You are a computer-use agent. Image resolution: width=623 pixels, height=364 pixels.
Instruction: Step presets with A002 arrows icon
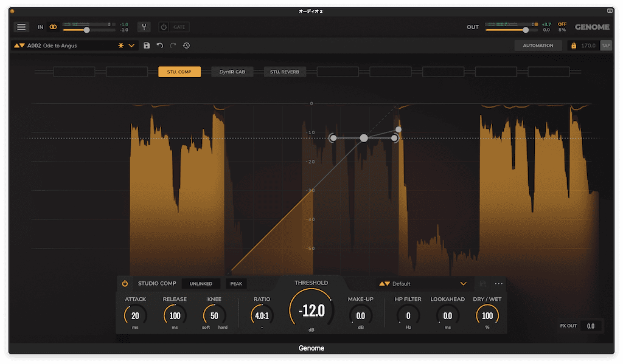19,46
